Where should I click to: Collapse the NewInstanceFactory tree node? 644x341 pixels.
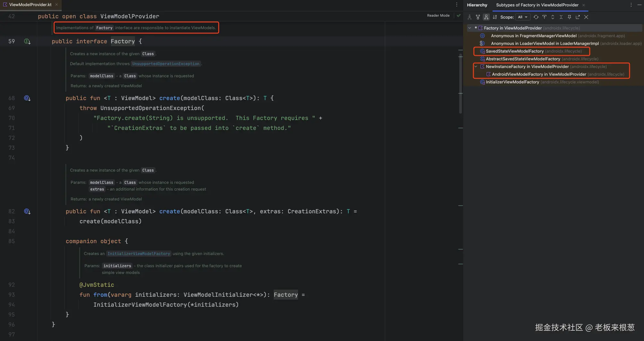point(476,67)
